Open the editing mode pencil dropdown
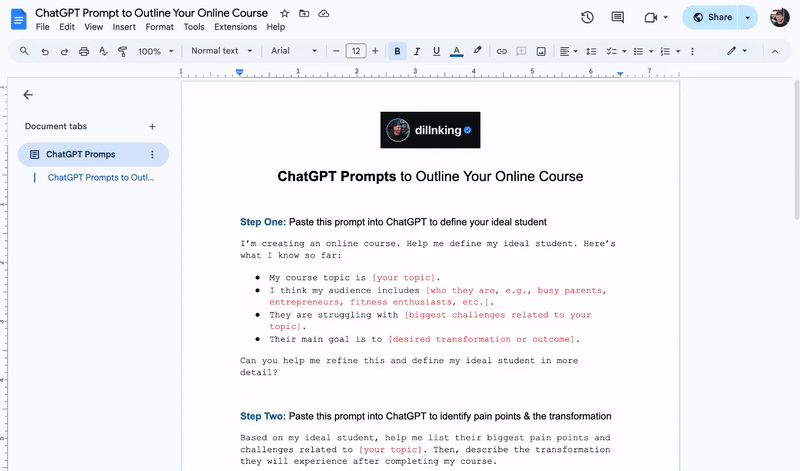Viewport: 800px width, 471px height. tap(737, 51)
